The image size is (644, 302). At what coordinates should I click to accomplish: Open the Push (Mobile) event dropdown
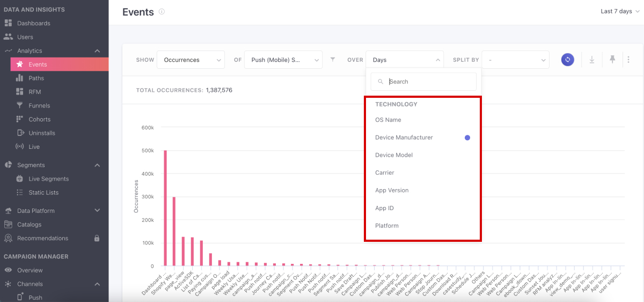coord(283,60)
